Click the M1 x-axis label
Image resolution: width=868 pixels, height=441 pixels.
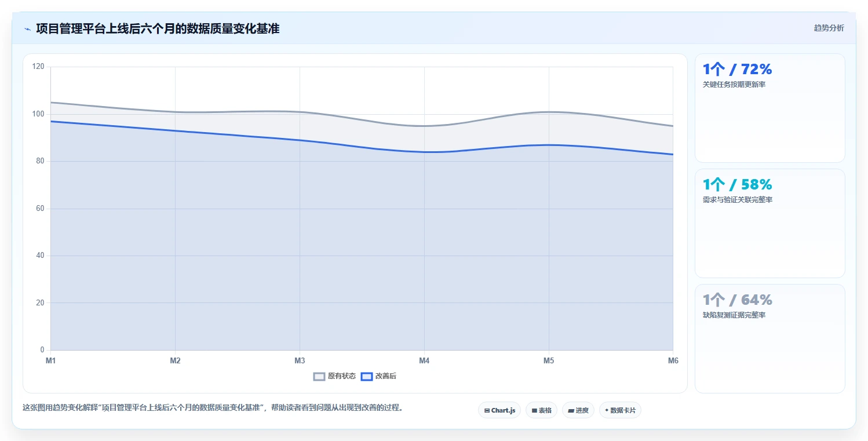pos(51,360)
